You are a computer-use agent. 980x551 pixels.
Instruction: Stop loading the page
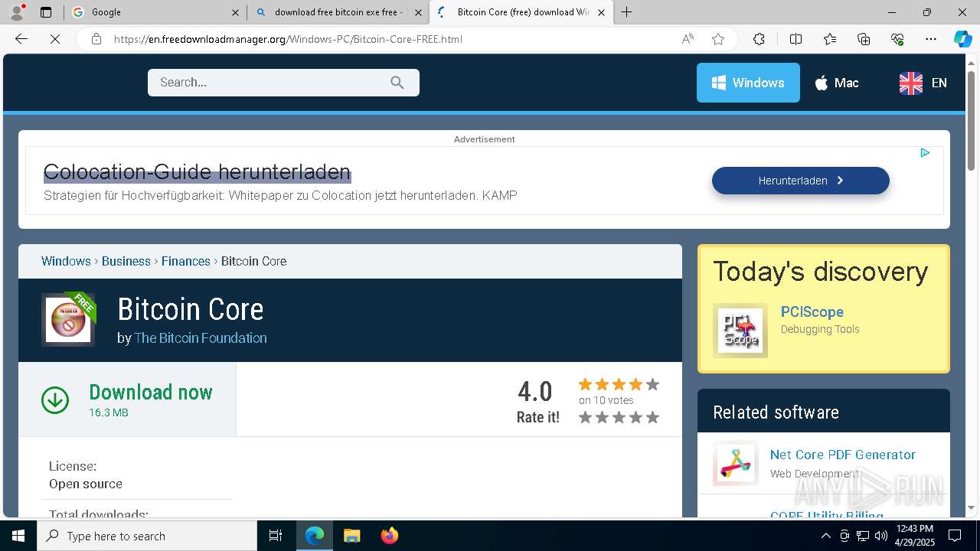coord(55,39)
